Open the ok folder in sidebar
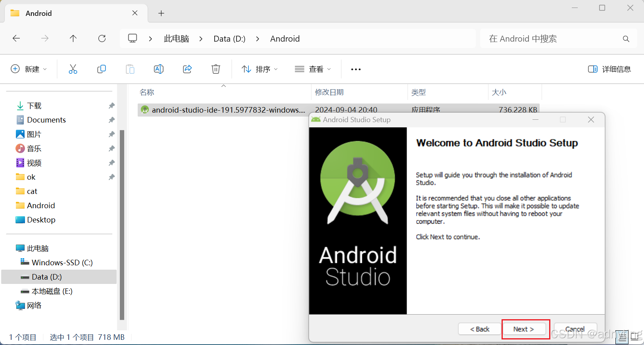The image size is (644, 345). coord(31,177)
